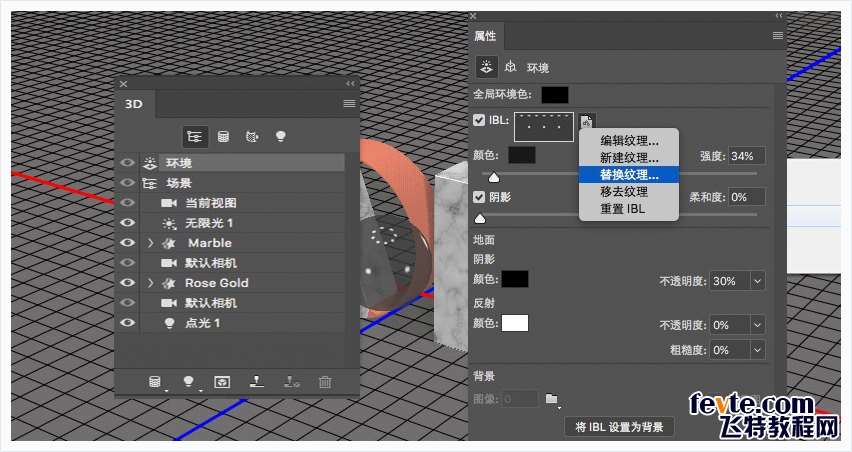852x452 pixels.
Task: Open the 3D panel flyout menu
Action: click(349, 103)
